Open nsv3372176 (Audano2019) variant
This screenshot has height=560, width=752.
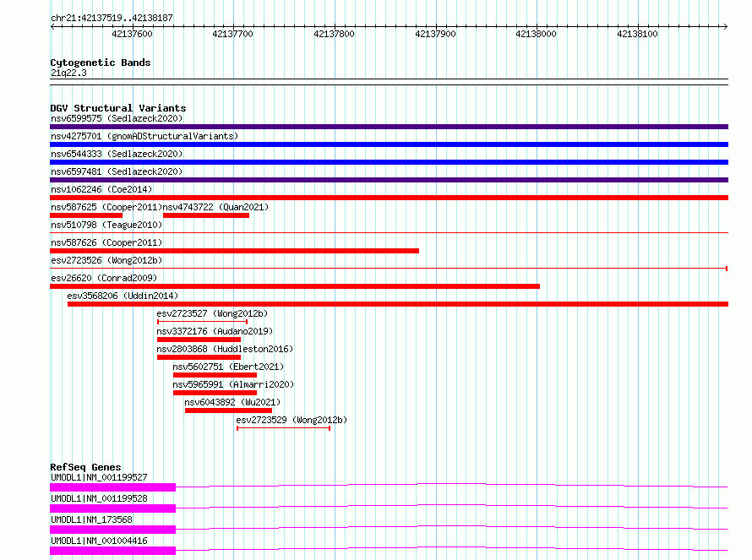[x=215, y=331]
